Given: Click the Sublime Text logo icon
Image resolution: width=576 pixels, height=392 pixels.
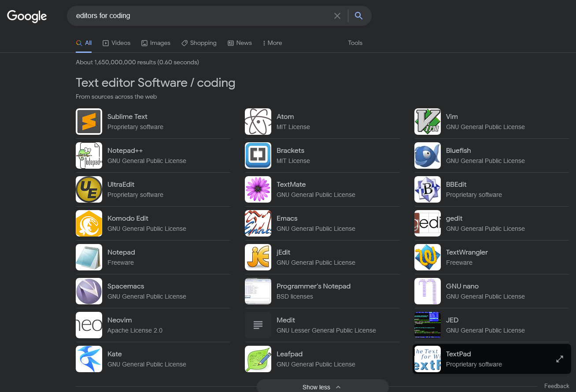Looking at the screenshot, I should click(89, 122).
